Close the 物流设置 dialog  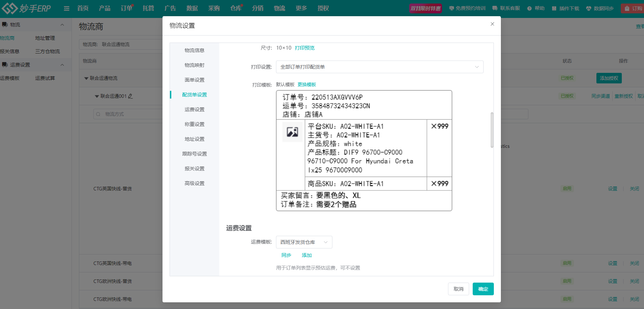tap(492, 24)
